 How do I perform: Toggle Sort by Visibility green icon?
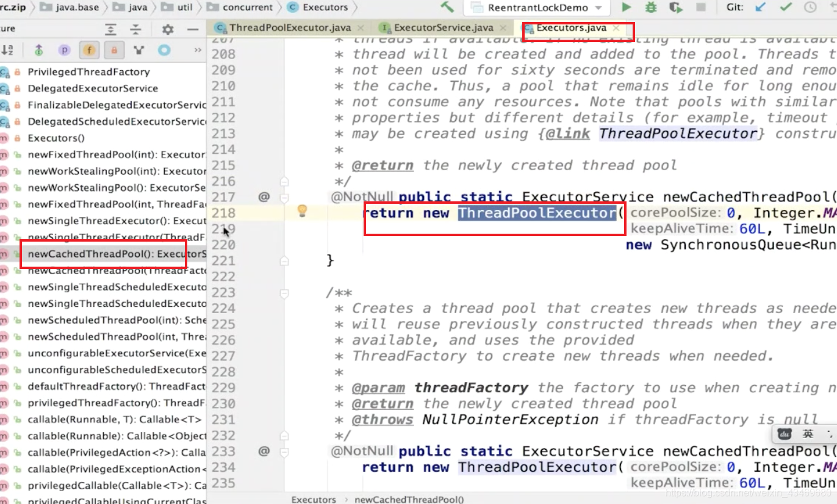click(39, 50)
